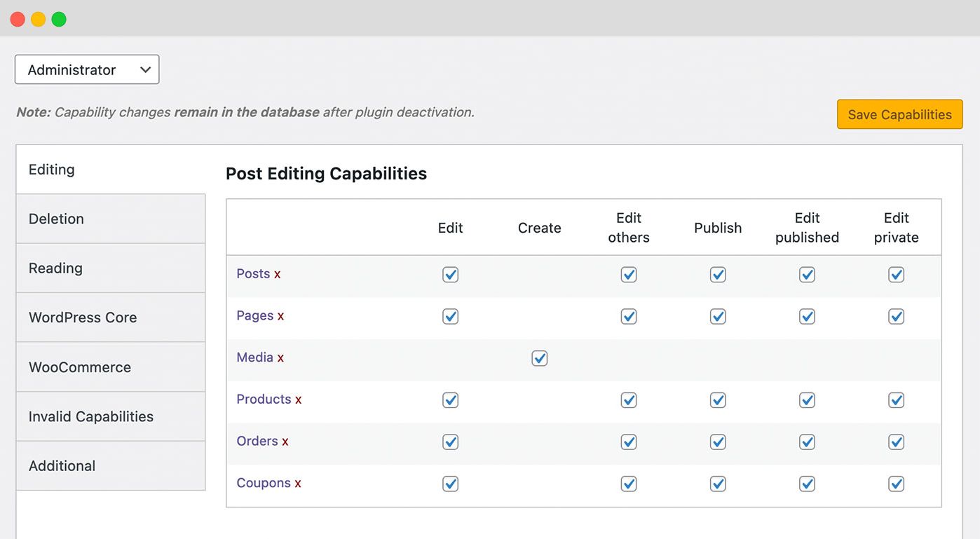Remove the Products row using its x icon
This screenshot has height=539, width=980.
(299, 400)
